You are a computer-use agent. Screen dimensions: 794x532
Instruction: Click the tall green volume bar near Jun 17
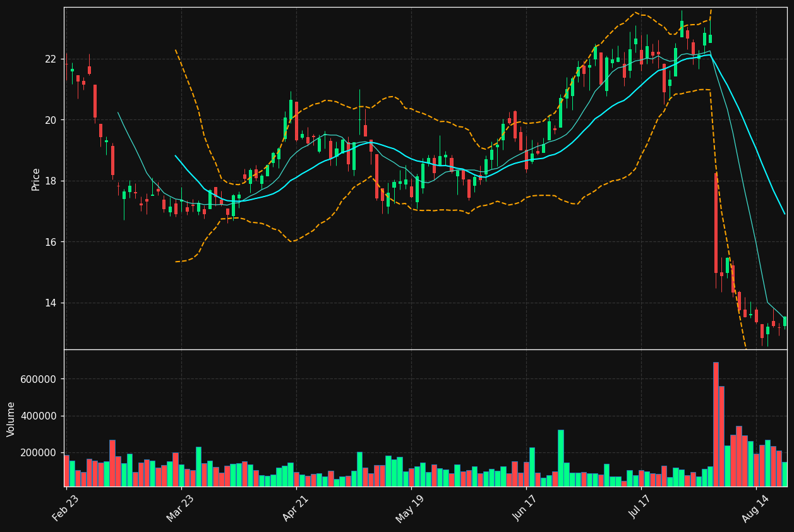pyautogui.click(x=561, y=458)
